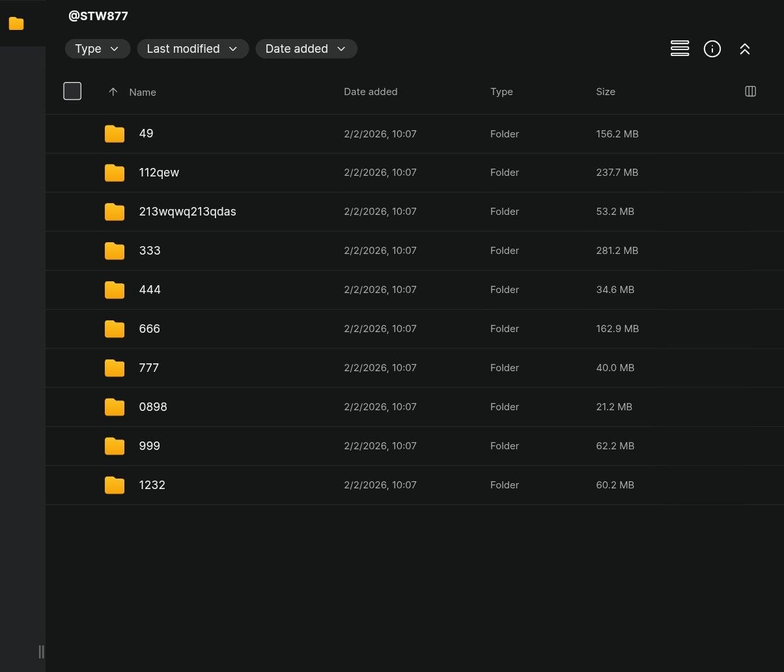Open the column chooser icon
Image resolution: width=784 pixels, height=672 pixels.
[x=750, y=92]
